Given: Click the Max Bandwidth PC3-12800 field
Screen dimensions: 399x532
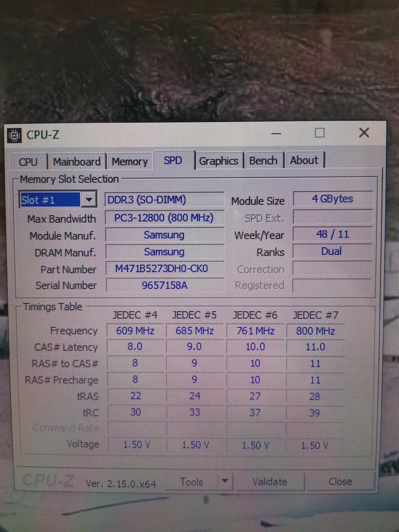Looking at the screenshot, I should (164, 218).
